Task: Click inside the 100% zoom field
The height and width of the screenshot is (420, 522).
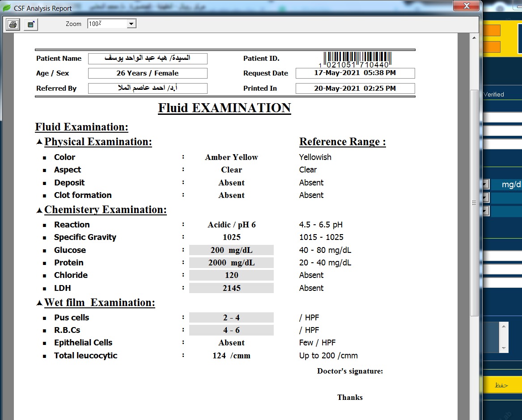Action: pos(106,24)
